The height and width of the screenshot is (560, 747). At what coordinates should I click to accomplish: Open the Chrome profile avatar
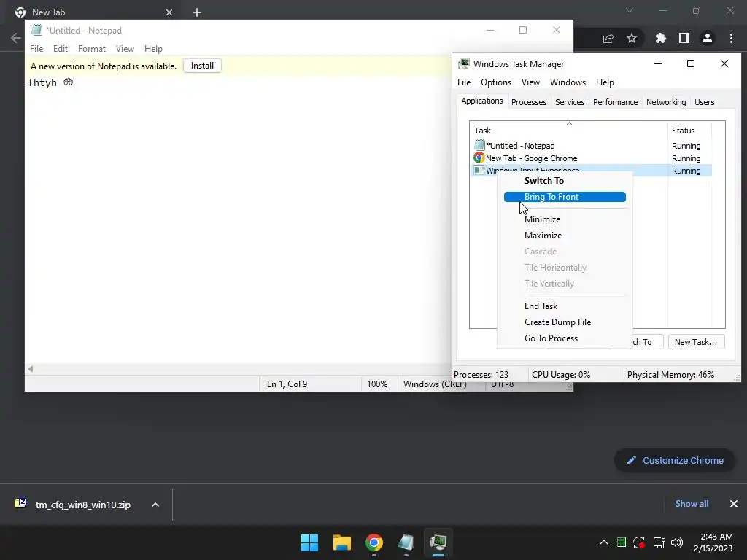click(x=708, y=38)
